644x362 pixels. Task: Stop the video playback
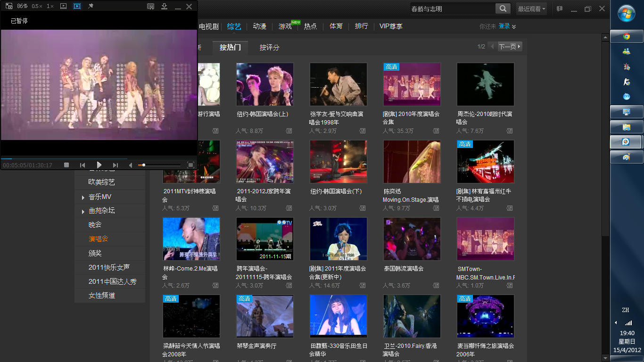[66, 165]
